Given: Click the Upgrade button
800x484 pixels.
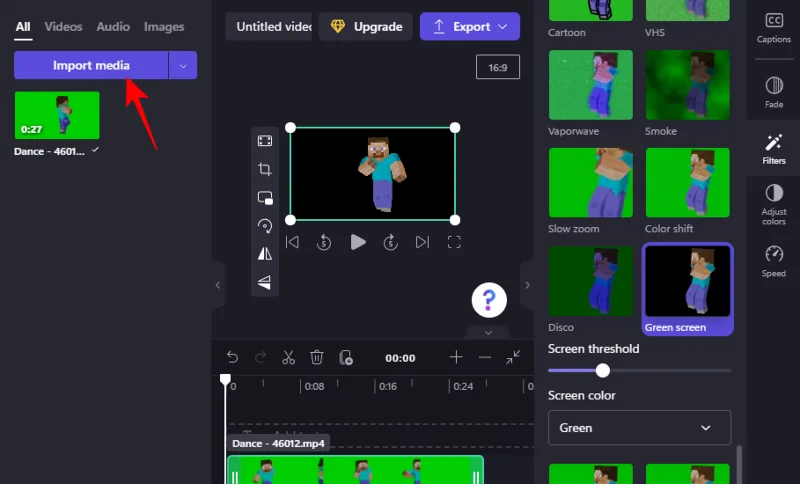Looking at the screenshot, I should (366, 27).
